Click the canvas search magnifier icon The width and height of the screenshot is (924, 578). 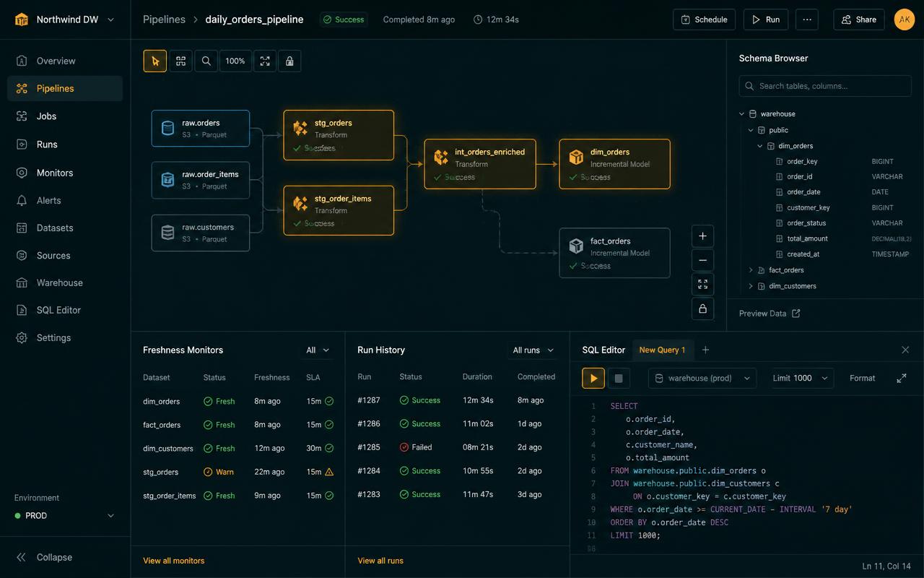[206, 61]
